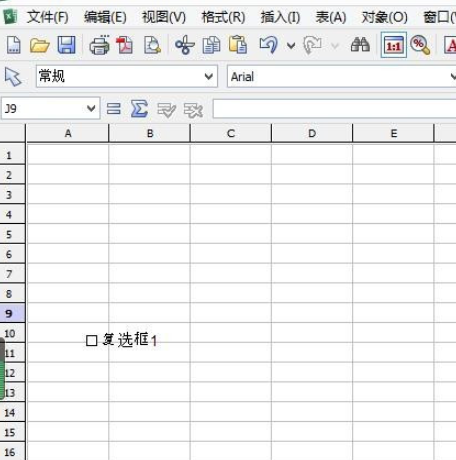The height and width of the screenshot is (460, 456).
Task: Click the cancel entry cross icon
Action: pyautogui.click(x=193, y=109)
